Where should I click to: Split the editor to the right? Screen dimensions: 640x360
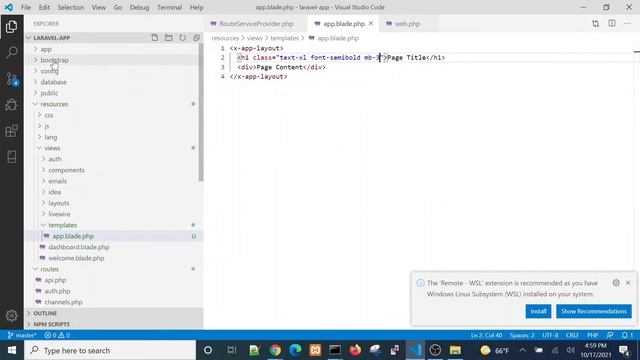click(x=612, y=24)
